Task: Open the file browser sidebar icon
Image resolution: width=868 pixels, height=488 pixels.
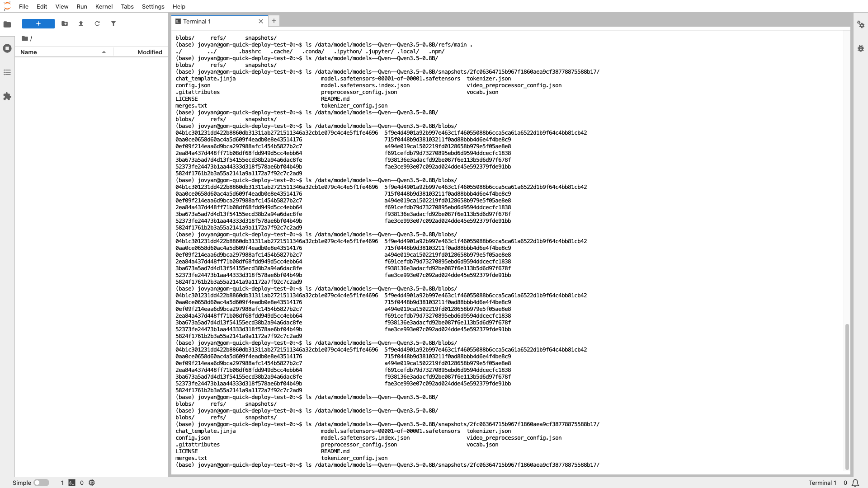Action: [x=7, y=24]
